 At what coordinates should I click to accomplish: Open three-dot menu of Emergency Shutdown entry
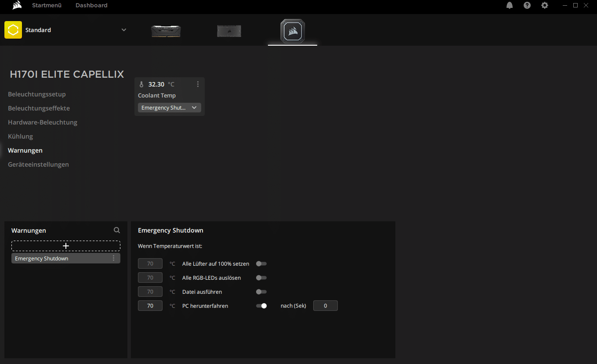click(x=114, y=258)
